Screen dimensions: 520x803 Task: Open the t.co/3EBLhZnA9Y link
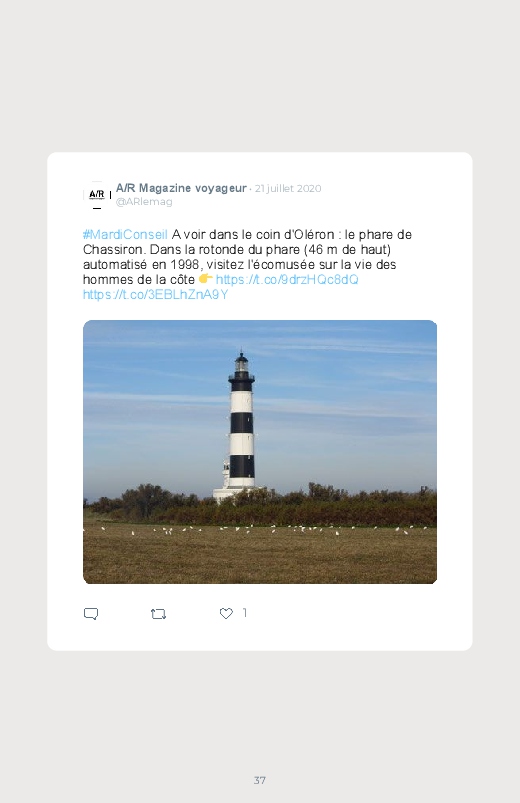(x=155, y=294)
